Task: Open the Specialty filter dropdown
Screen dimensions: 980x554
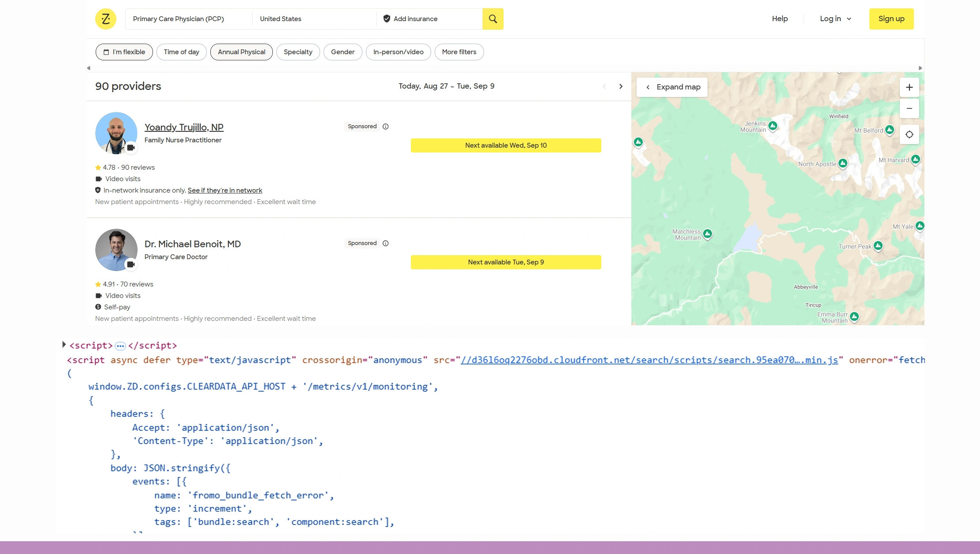Action: pyautogui.click(x=298, y=52)
